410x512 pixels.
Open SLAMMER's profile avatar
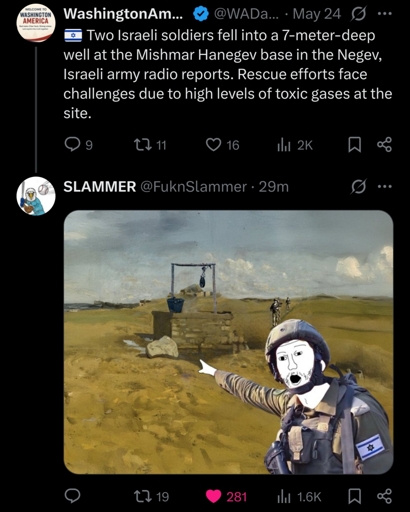pyautogui.click(x=36, y=196)
